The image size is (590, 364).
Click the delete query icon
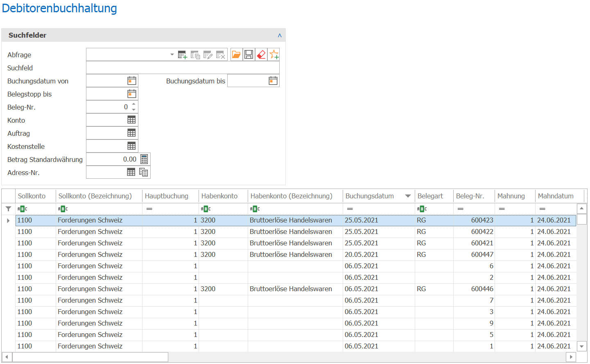pos(221,55)
